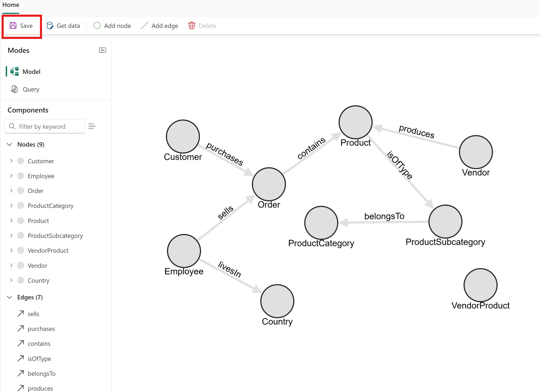
Task: Select VendorProduct in the nodes list
Action: (x=48, y=250)
